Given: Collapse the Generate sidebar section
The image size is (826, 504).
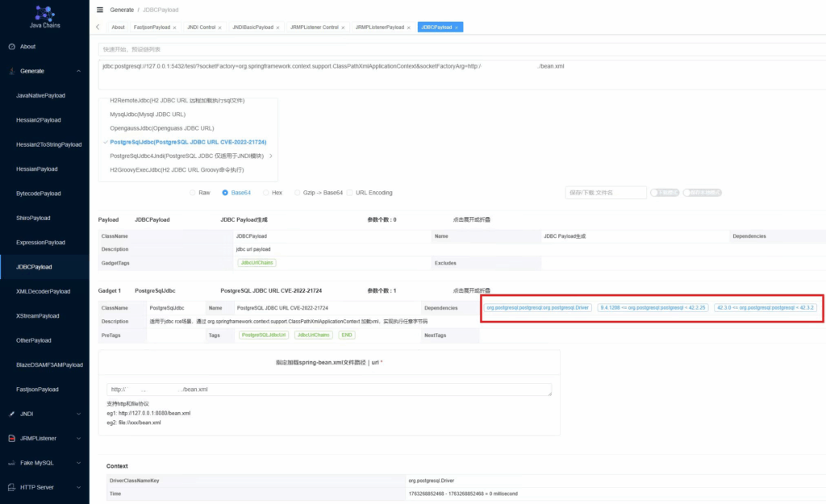Looking at the screenshot, I should (78, 71).
